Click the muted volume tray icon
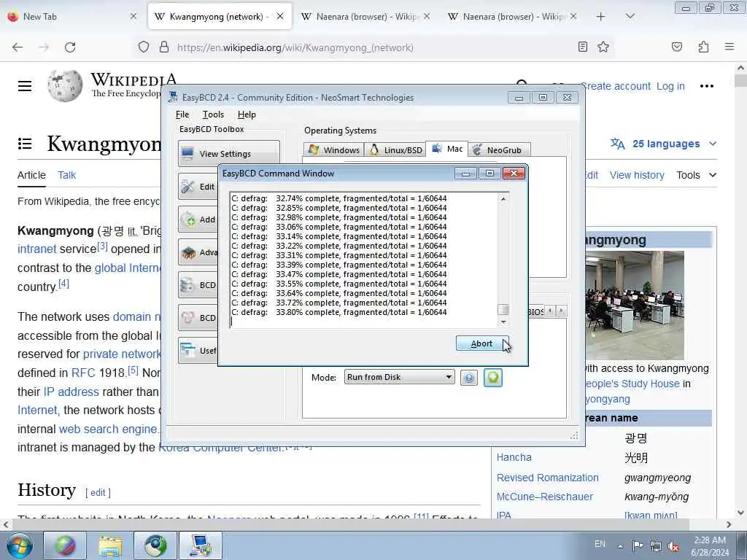The width and height of the screenshot is (747, 560). (673, 546)
